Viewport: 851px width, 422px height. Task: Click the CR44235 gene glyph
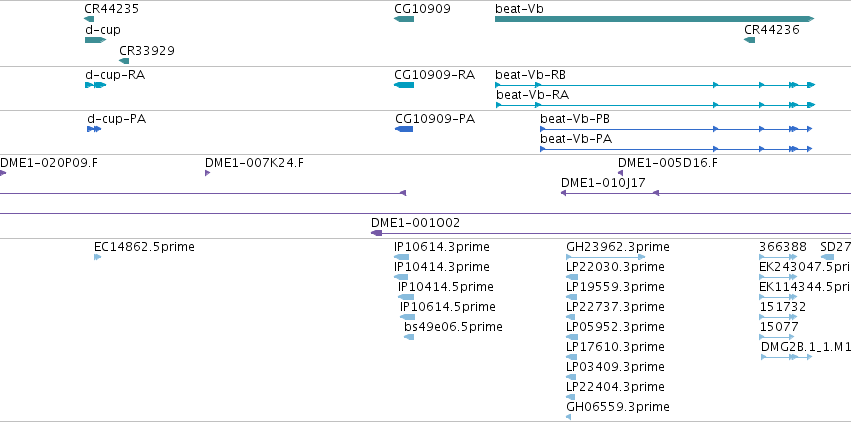pos(90,19)
